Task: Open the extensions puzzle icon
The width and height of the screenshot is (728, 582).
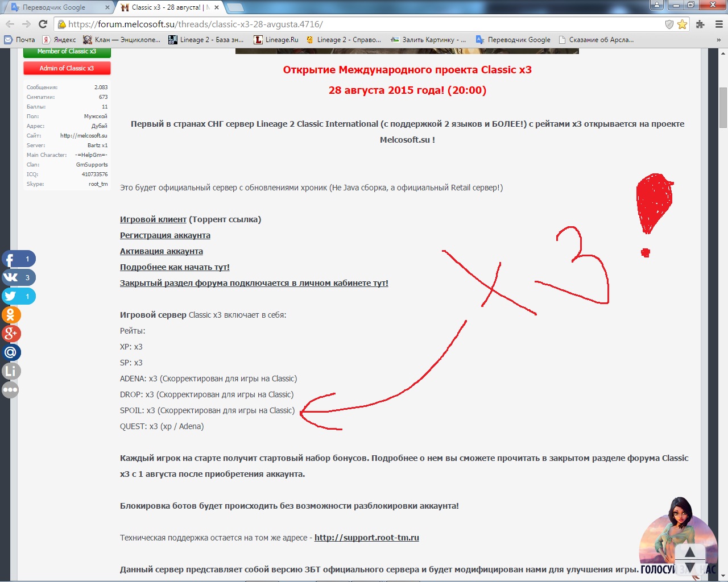Action: tap(700, 24)
